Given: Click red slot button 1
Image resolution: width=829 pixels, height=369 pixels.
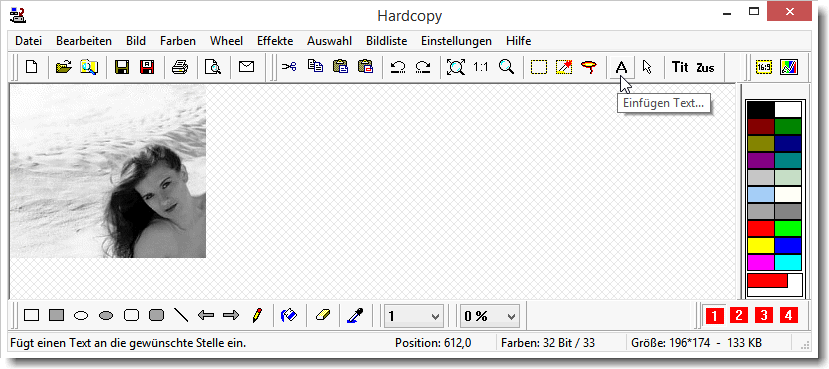Looking at the screenshot, I should [714, 316].
